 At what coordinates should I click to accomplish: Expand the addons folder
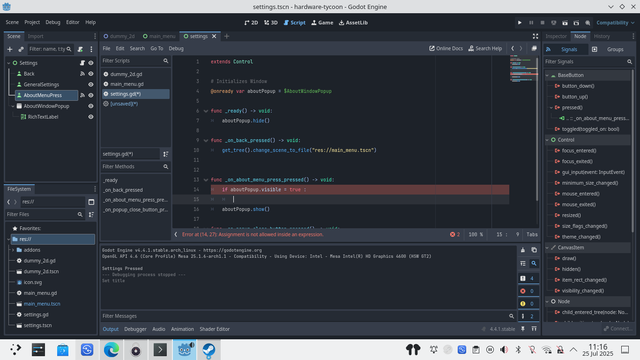click(x=13, y=250)
